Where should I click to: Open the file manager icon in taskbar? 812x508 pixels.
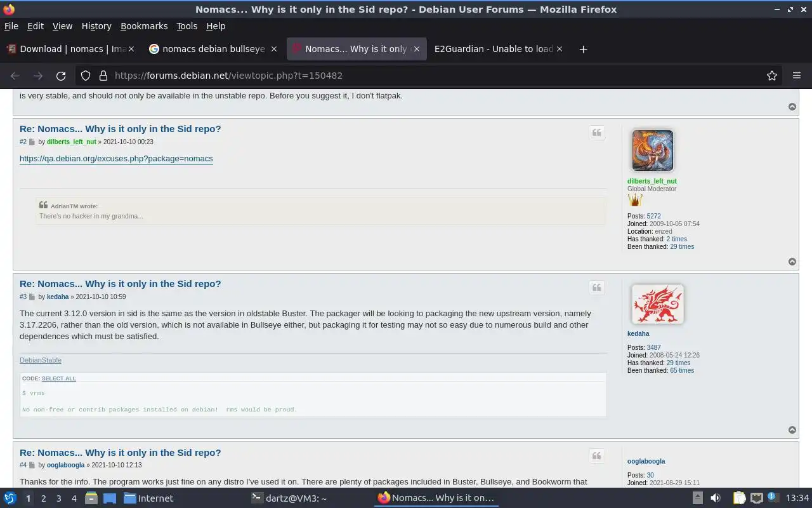coord(91,498)
